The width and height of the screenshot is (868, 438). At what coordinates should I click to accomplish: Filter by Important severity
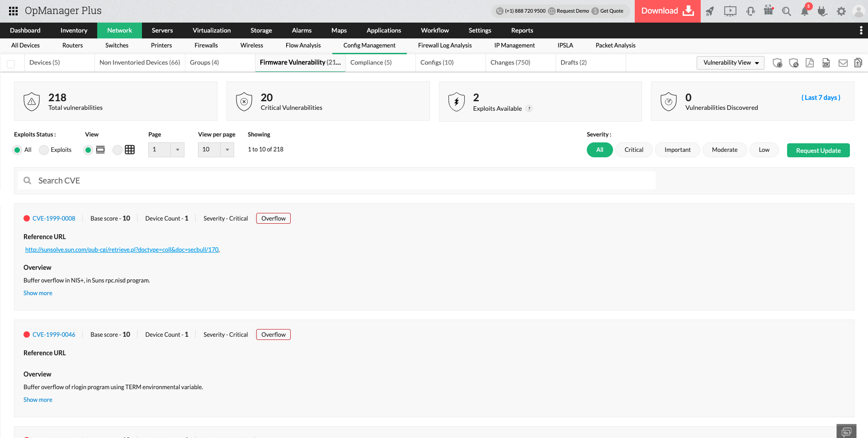click(x=677, y=150)
